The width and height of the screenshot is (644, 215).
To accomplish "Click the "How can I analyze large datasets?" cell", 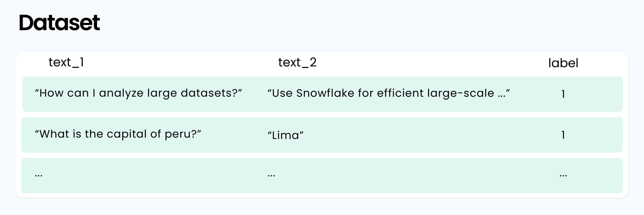I will [x=138, y=93].
